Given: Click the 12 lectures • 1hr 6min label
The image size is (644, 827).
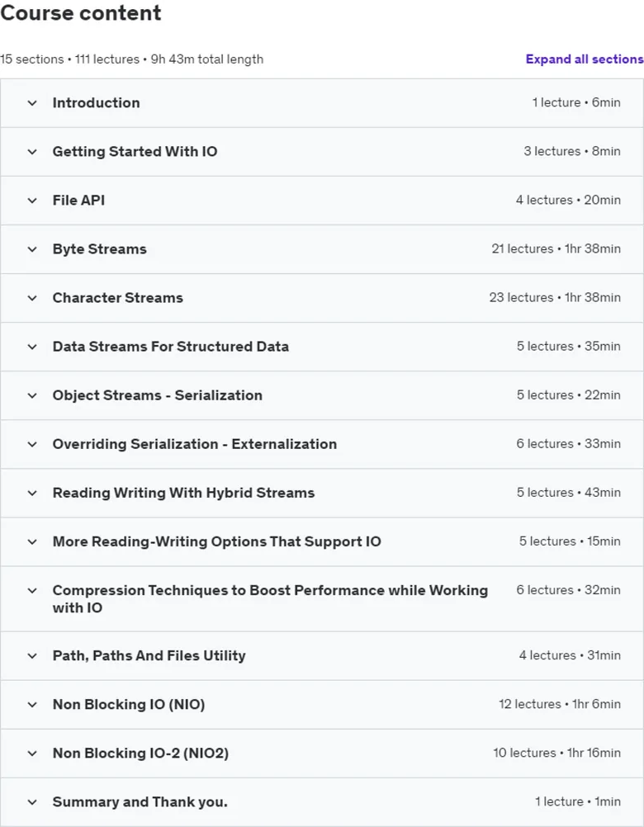Looking at the screenshot, I should point(560,704).
